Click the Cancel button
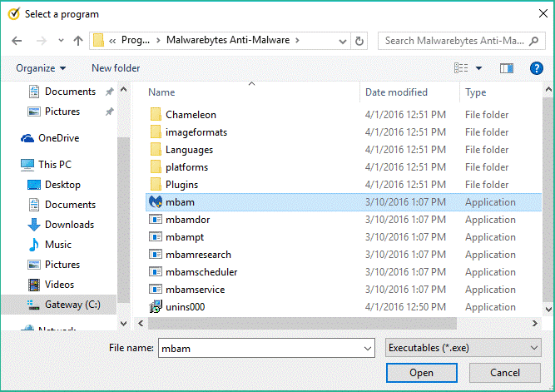Screen dimensions: 555x392 [505, 373]
